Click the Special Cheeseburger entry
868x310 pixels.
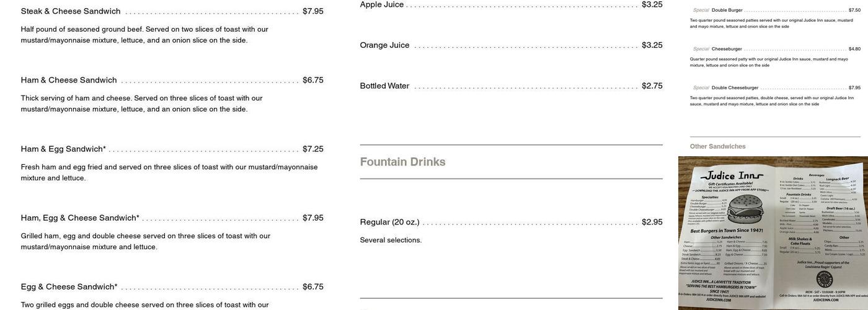tap(726, 49)
